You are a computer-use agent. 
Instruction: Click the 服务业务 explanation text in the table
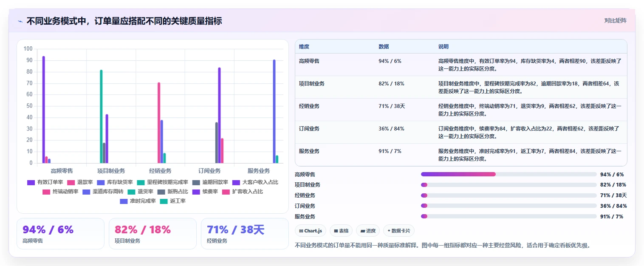529,155
